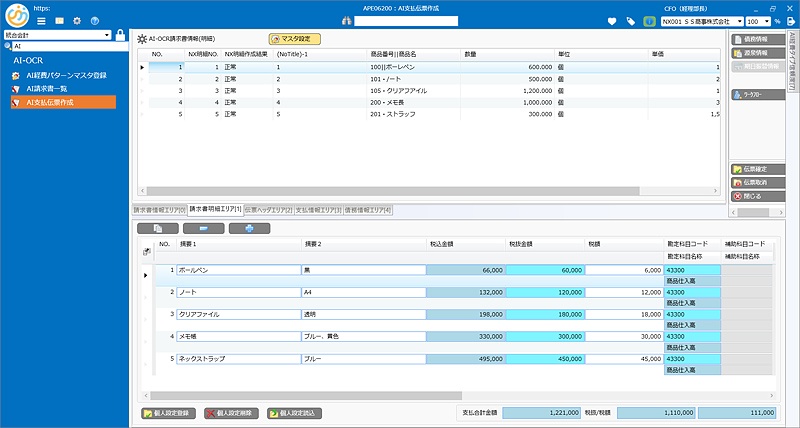The width and height of the screenshot is (800, 428).
Task: Click the minus remove row button
Action: pyautogui.click(x=204, y=228)
